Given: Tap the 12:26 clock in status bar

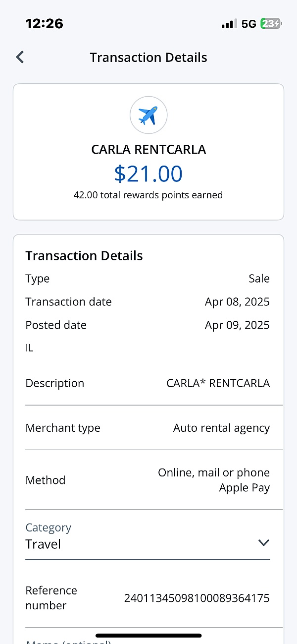Looking at the screenshot, I should pyautogui.click(x=44, y=24).
